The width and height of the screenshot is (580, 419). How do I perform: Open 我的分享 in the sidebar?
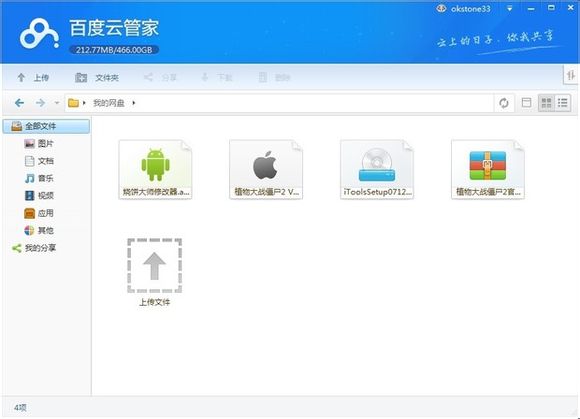pos(34,248)
